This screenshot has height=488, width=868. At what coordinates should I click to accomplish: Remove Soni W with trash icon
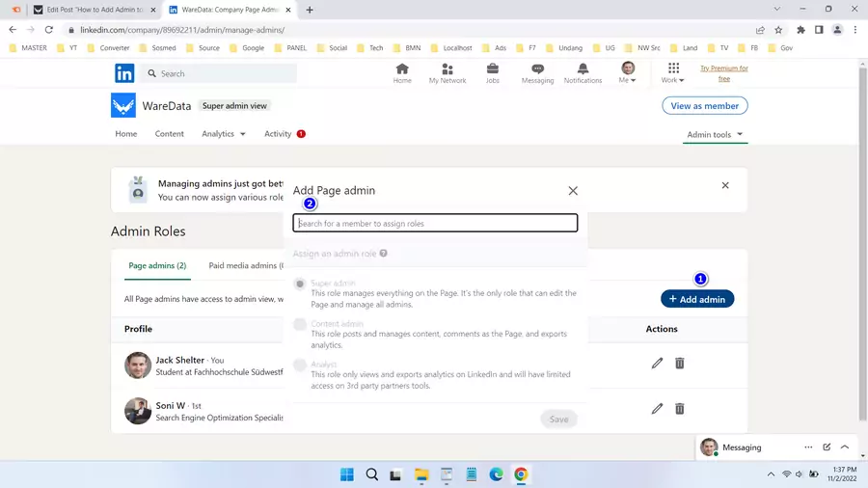(679, 409)
